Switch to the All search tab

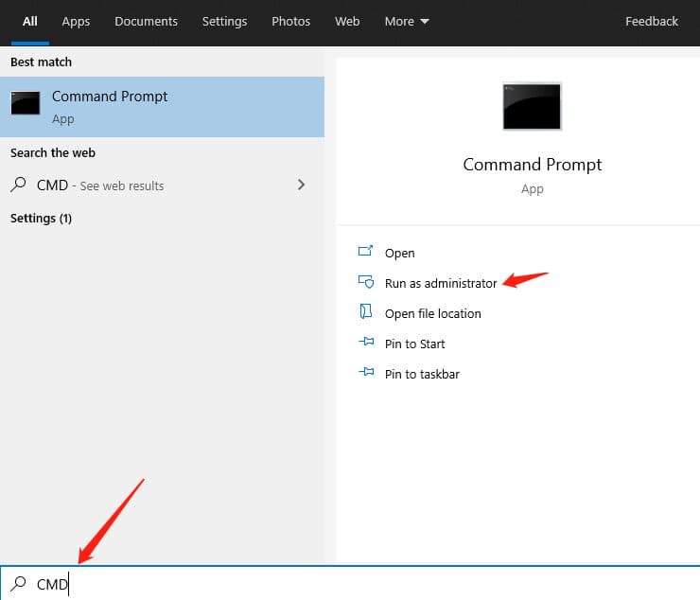[30, 22]
